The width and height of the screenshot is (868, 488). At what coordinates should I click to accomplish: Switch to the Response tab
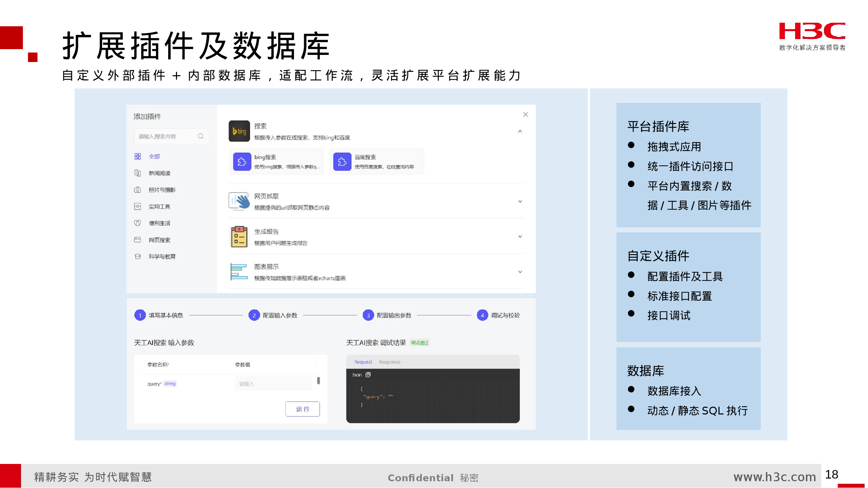point(390,362)
